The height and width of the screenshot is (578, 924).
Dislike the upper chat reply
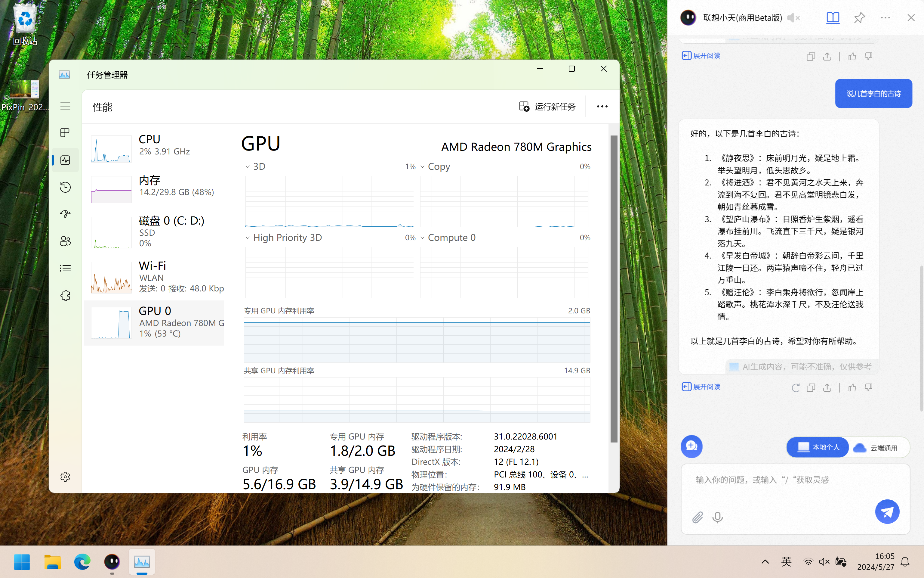pos(869,57)
